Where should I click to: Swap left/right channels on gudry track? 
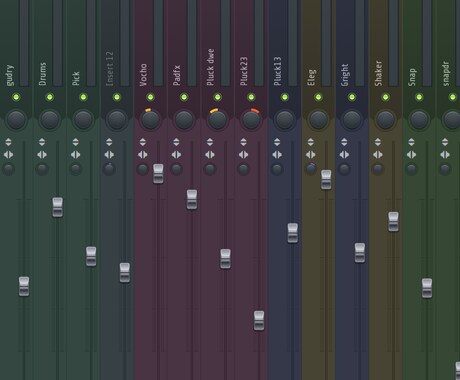[x=8, y=155]
